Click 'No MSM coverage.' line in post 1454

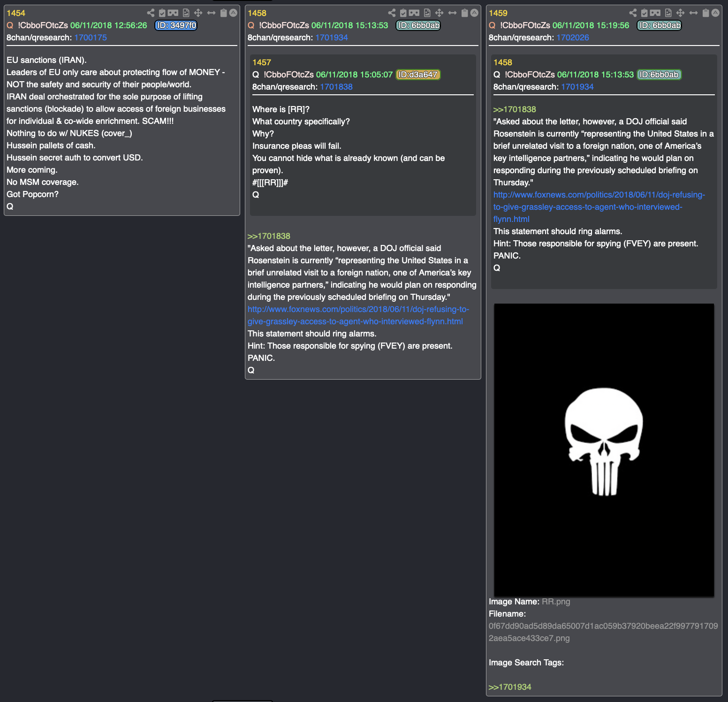click(x=43, y=182)
